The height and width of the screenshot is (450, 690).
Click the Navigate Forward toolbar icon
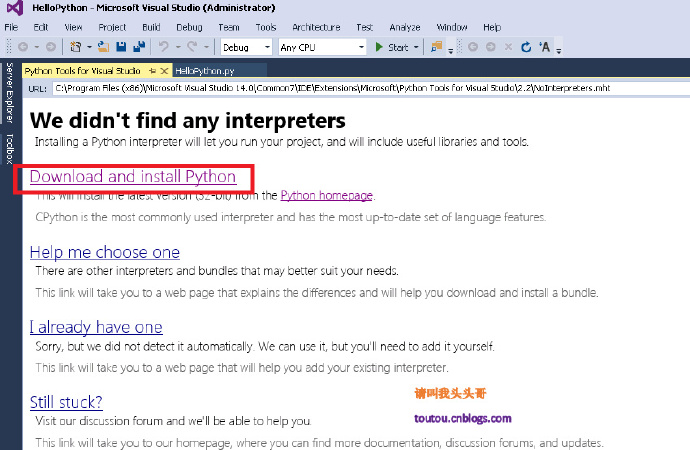(x=51, y=47)
